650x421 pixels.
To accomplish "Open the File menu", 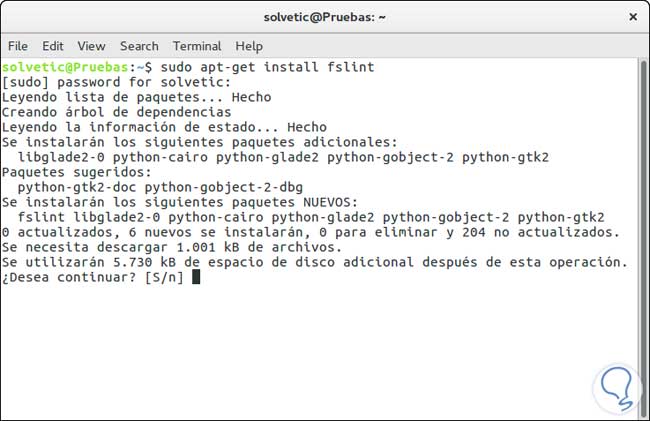I will pyautogui.click(x=17, y=46).
